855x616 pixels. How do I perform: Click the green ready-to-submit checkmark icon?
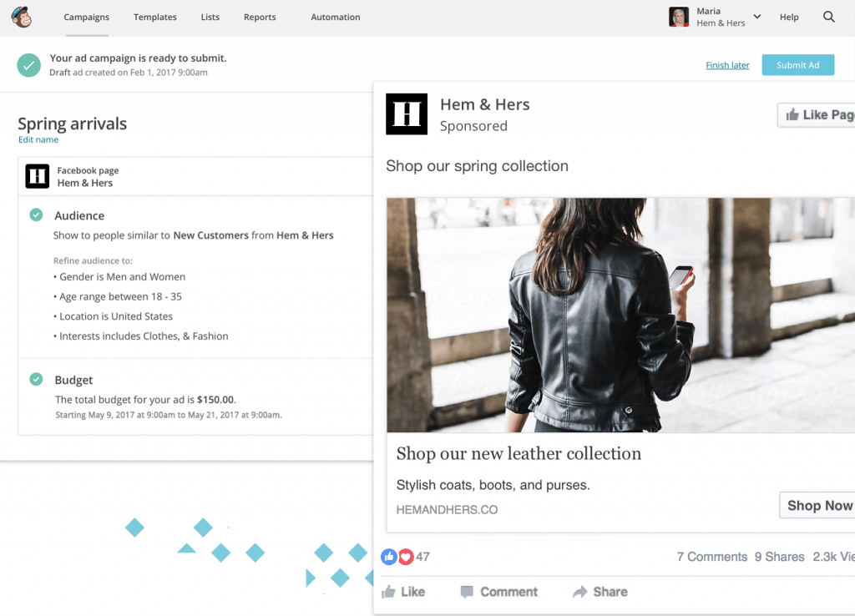pyautogui.click(x=29, y=65)
